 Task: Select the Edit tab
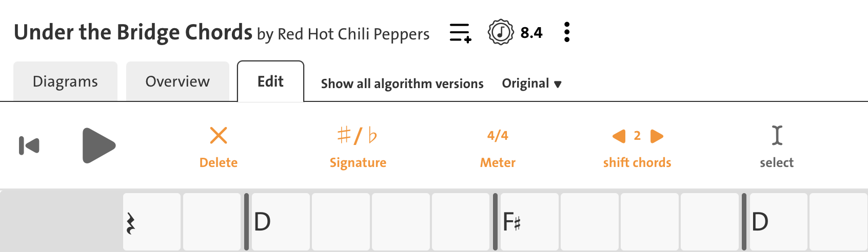[x=270, y=81]
